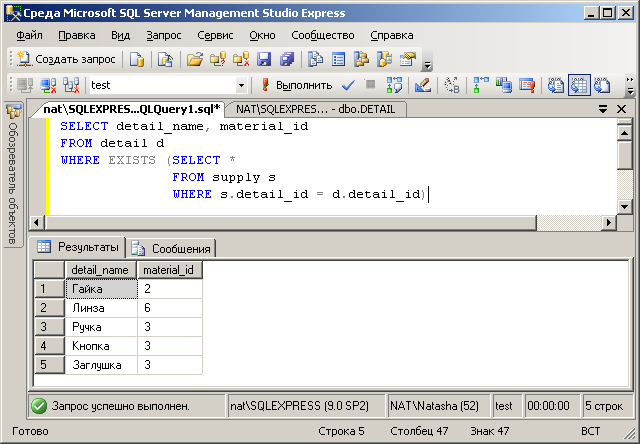Click the material_id column header
Screen dimensions: 640x444
[170, 270]
